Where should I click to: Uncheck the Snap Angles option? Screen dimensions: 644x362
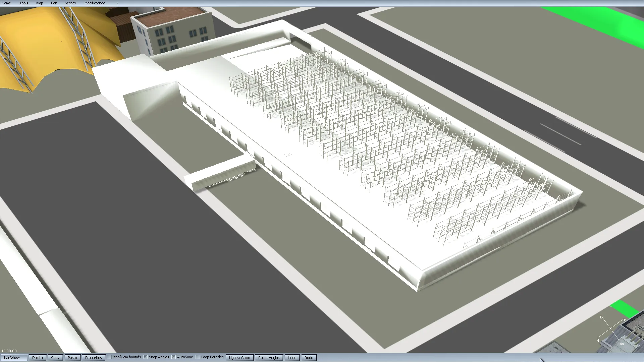click(146, 357)
